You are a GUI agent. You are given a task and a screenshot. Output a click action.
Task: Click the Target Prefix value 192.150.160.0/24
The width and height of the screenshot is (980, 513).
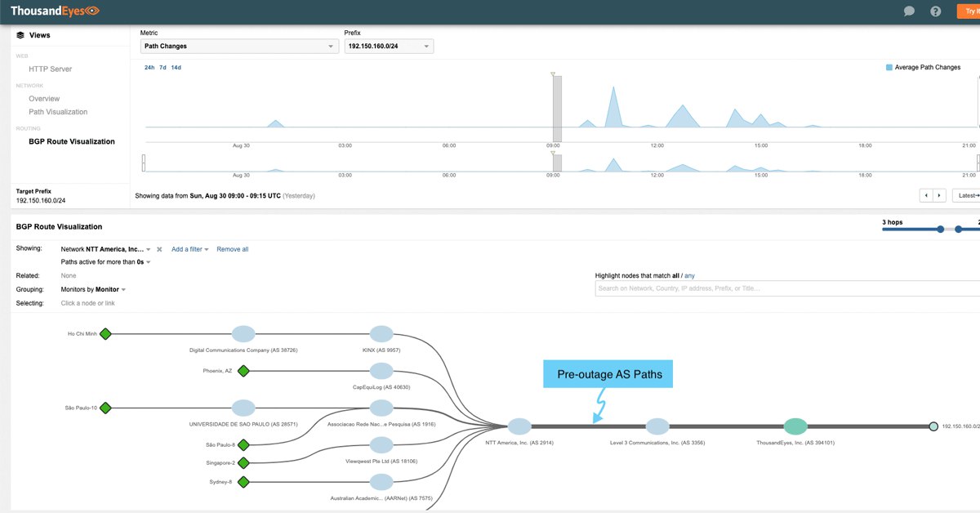[x=41, y=200]
